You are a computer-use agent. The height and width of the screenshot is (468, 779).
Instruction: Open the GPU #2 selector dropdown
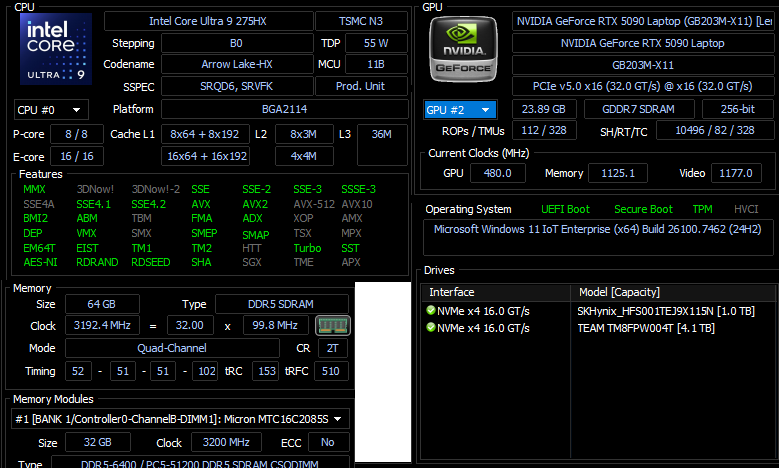pyautogui.click(x=460, y=110)
